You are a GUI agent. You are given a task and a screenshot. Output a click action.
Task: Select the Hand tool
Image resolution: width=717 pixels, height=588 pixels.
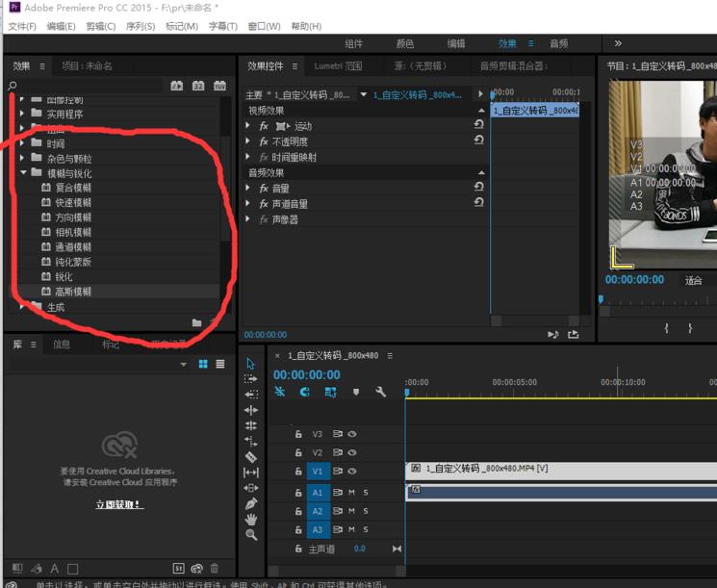[x=251, y=520]
